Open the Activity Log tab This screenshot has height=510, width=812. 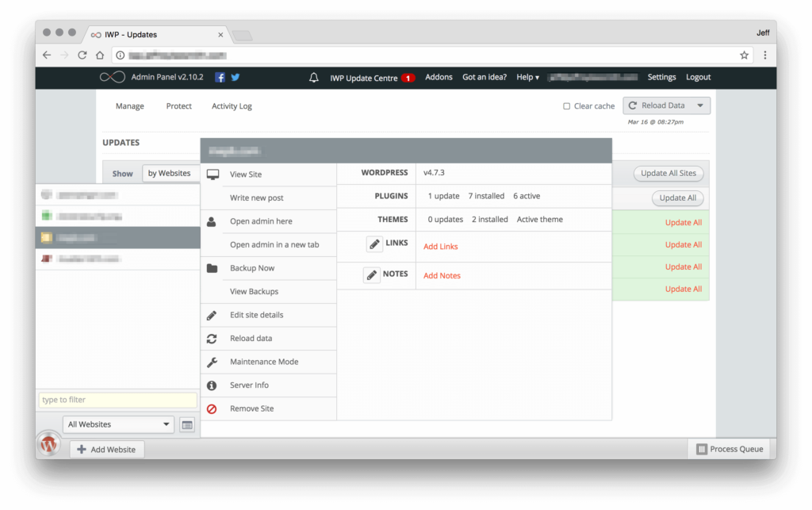232,106
